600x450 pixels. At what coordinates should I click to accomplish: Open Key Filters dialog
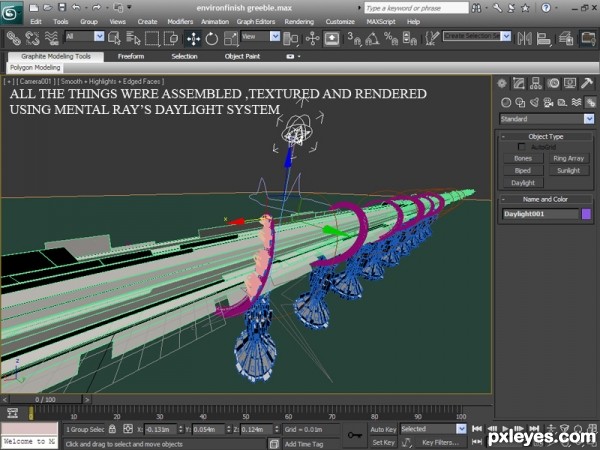coord(441,442)
